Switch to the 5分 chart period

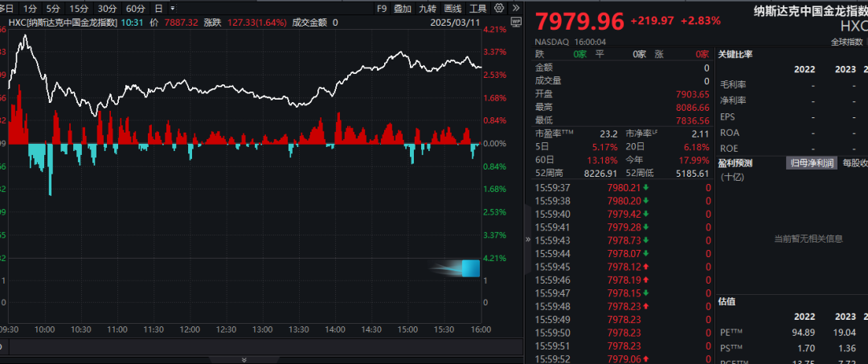[53, 8]
